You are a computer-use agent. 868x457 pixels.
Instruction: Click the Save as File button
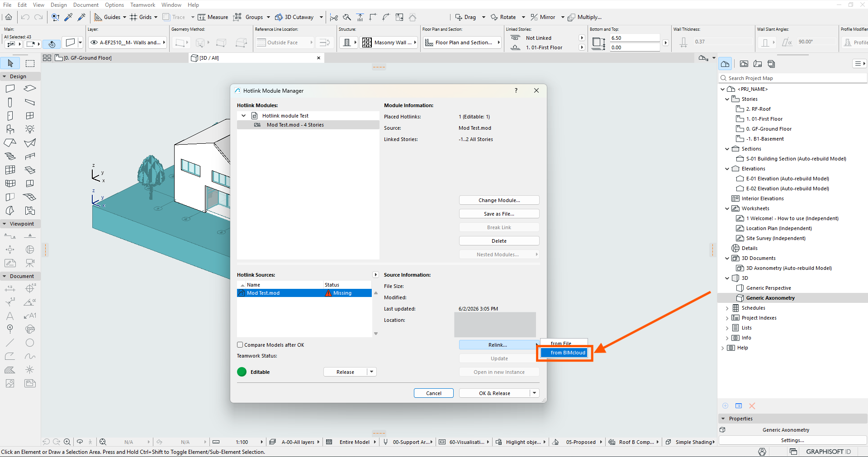click(x=499, y=214)
